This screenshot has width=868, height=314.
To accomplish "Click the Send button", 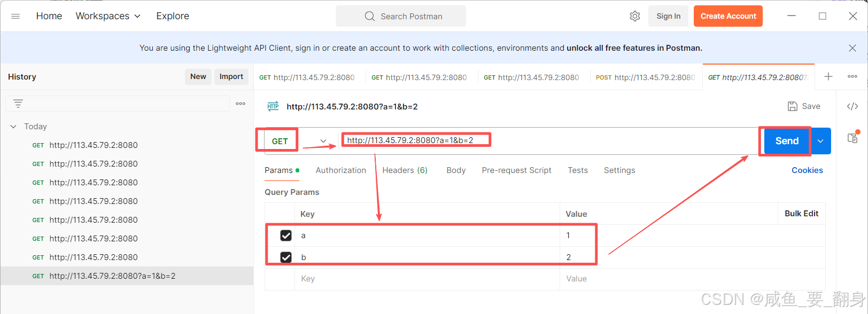I will [x=787, y=141].
